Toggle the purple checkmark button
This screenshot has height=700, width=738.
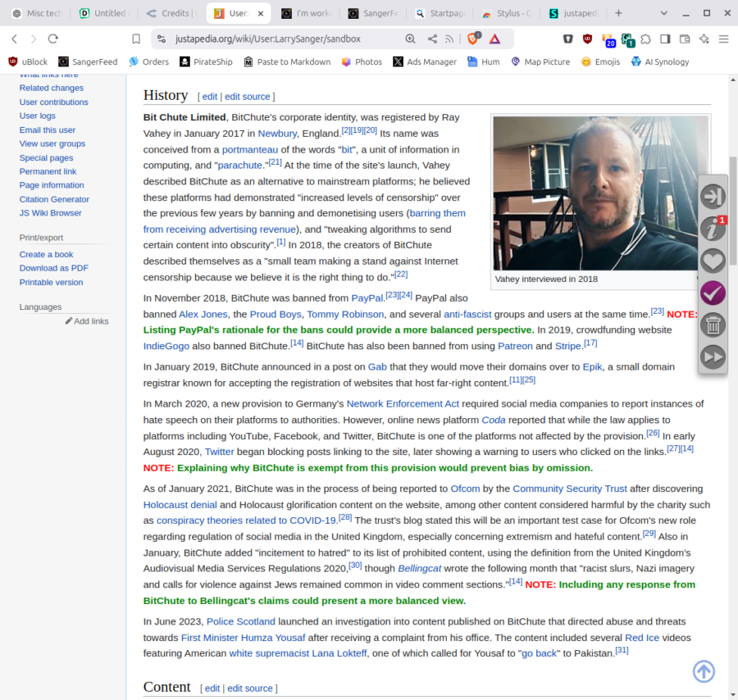click(x=713, y=293)
